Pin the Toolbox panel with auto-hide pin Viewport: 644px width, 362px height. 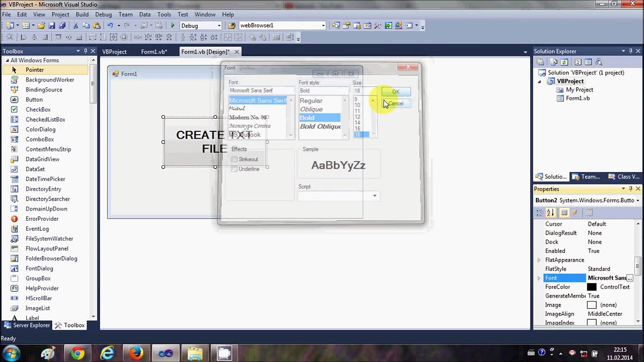click(x=86, y=51)
